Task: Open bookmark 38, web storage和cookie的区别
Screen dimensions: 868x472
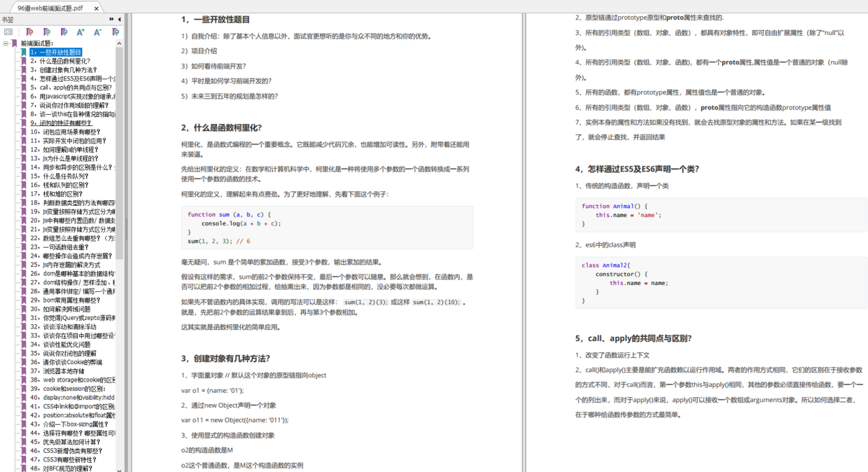Action: coord(72,380)
